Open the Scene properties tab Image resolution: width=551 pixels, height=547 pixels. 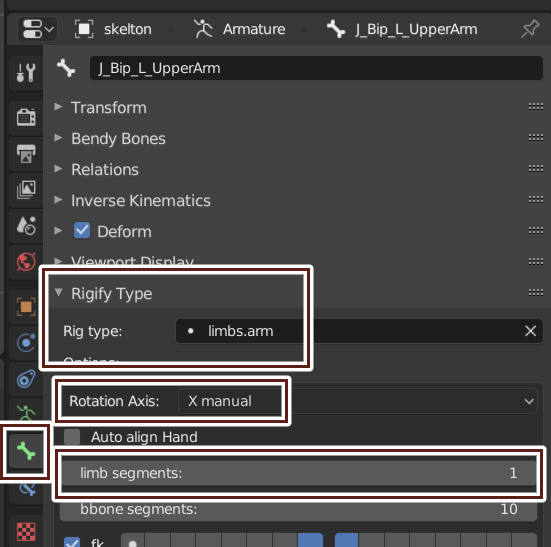coord(26,226)
